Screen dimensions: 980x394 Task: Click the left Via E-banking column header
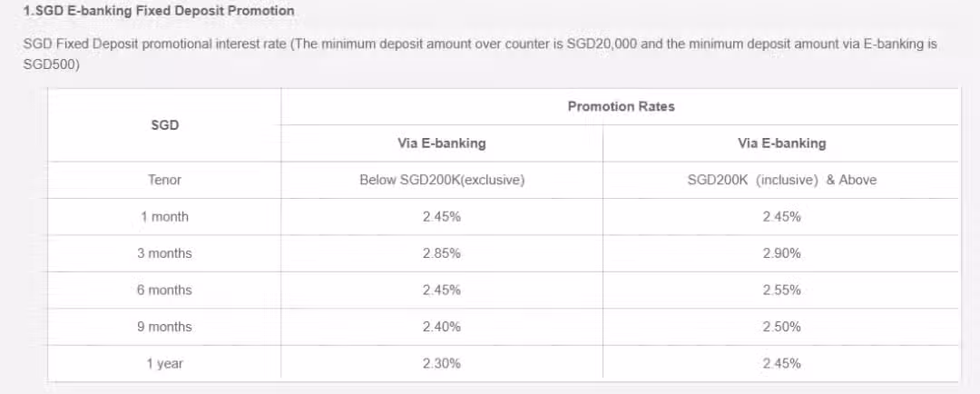(442, 143)
